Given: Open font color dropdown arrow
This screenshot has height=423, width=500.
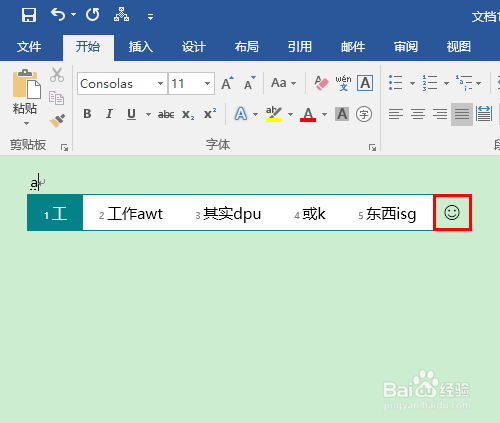Looking at the screenshot, I should tap(324, 114).
